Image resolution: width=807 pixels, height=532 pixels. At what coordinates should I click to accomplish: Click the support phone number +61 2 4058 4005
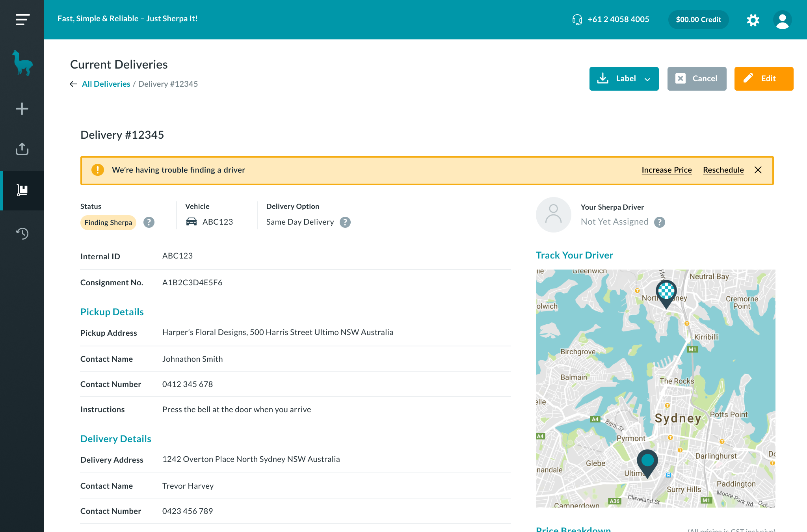point(618,19)
